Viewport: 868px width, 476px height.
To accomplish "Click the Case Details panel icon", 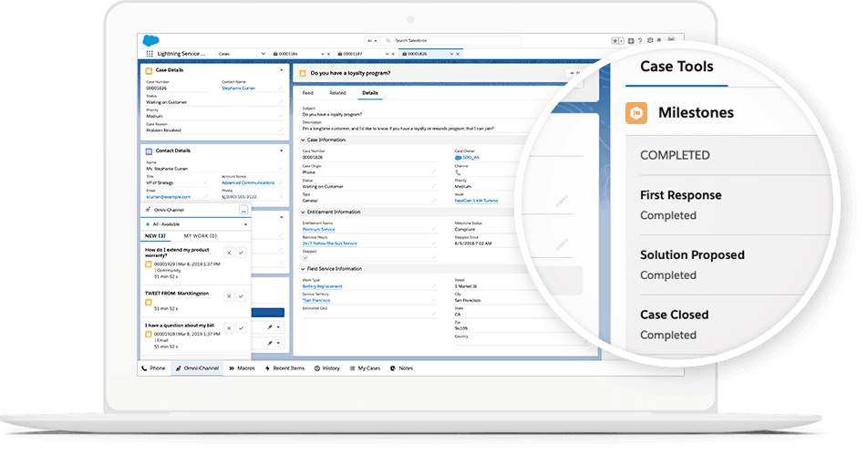I will click(149, 71).
